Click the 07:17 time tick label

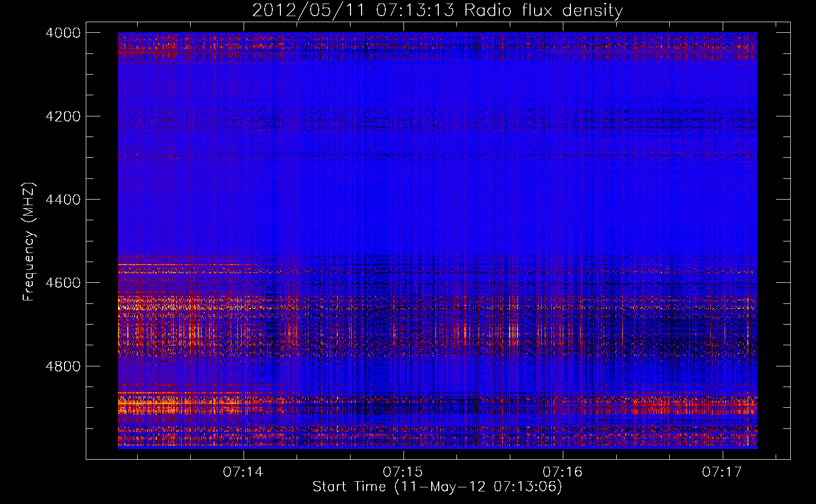(x=722, y=472)
